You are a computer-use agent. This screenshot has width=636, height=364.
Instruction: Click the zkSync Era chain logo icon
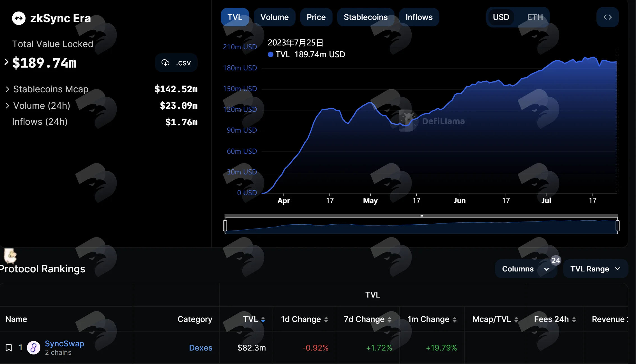click(x=19, y=18)
